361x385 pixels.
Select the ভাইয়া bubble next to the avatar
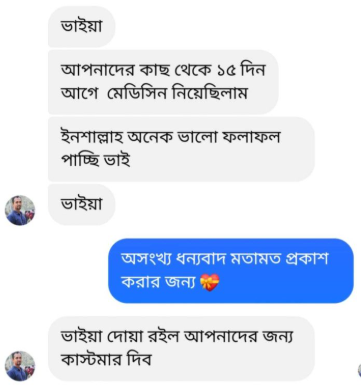(82, 204)
